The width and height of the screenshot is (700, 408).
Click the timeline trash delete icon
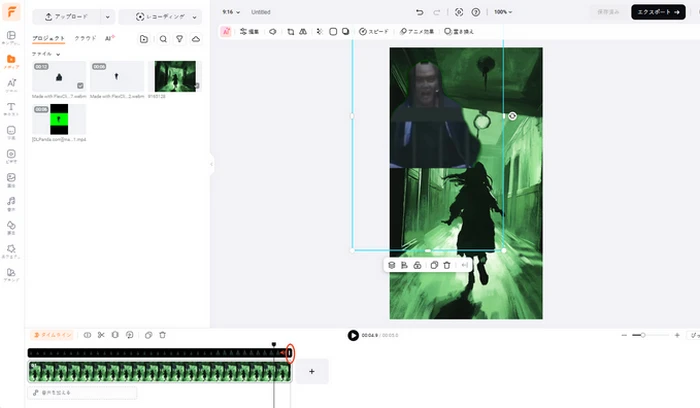(x=162, y=335)
